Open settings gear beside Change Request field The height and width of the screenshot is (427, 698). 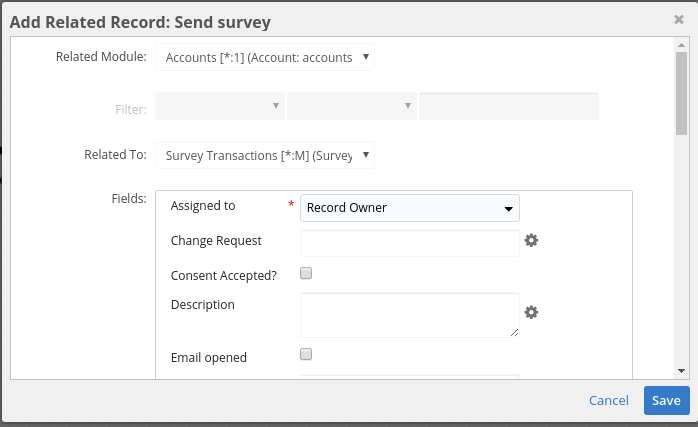pos(532,241)
